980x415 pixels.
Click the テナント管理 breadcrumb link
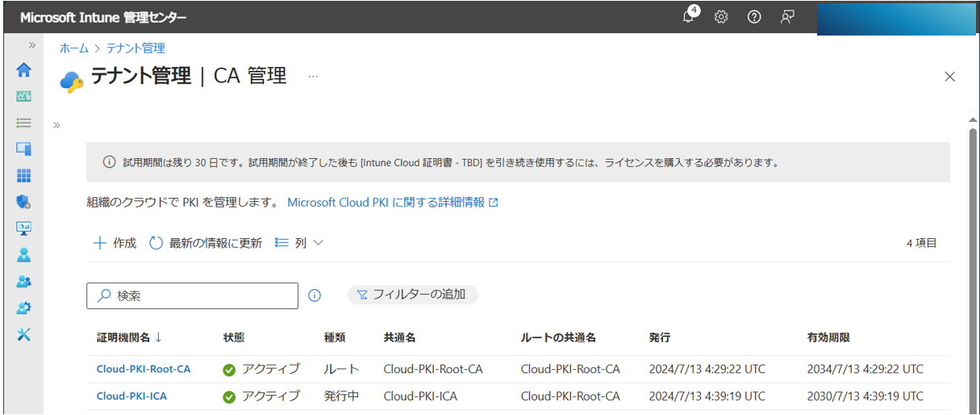tap(136, 48)
